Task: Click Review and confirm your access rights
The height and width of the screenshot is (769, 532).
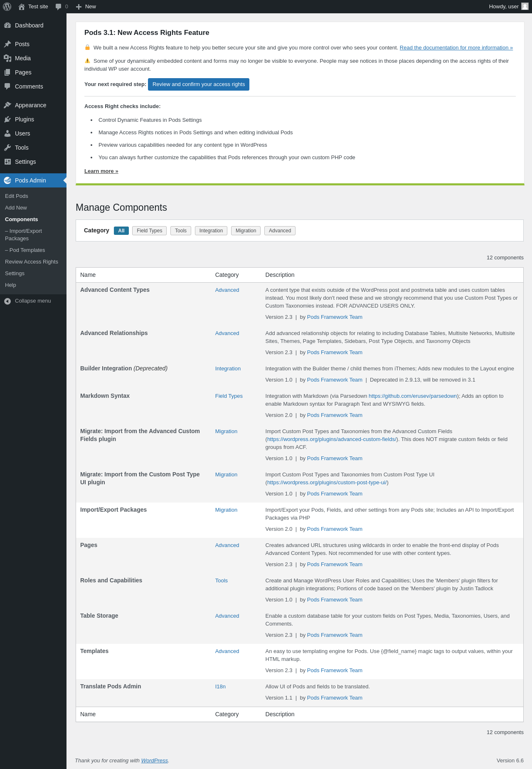Action: tap(199, 84)
